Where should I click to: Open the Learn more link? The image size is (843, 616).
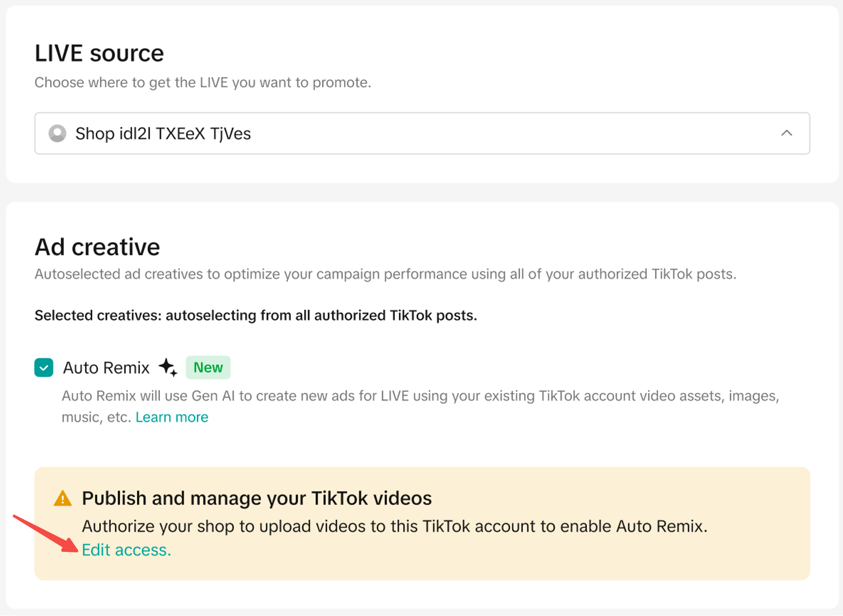[172, 417]
